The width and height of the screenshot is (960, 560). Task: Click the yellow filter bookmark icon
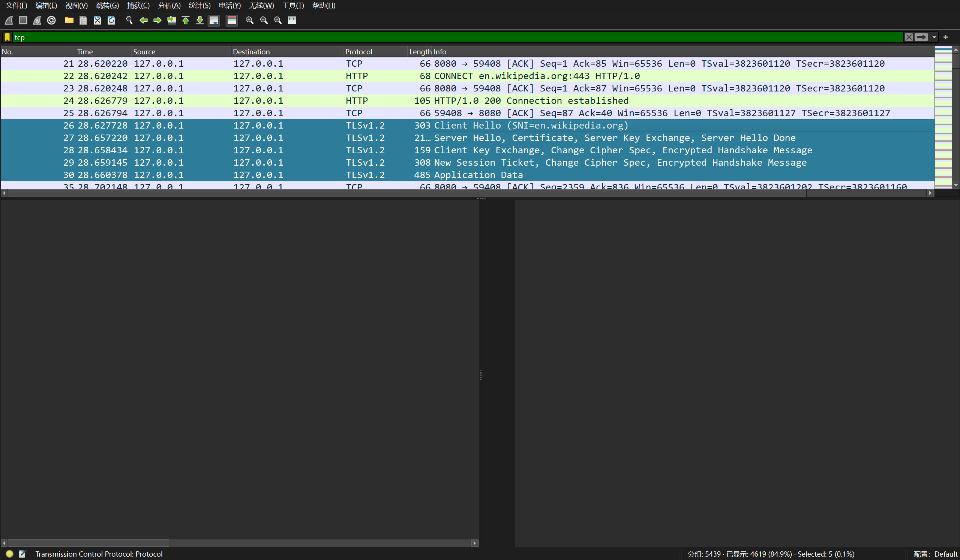click(7, 37)
